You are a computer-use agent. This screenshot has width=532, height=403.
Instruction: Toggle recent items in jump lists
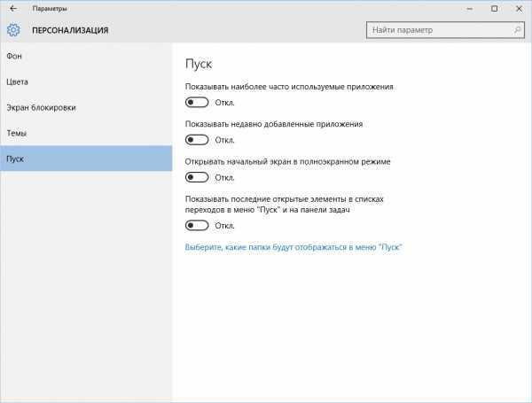pyautogui.click(x=198, y=227)
